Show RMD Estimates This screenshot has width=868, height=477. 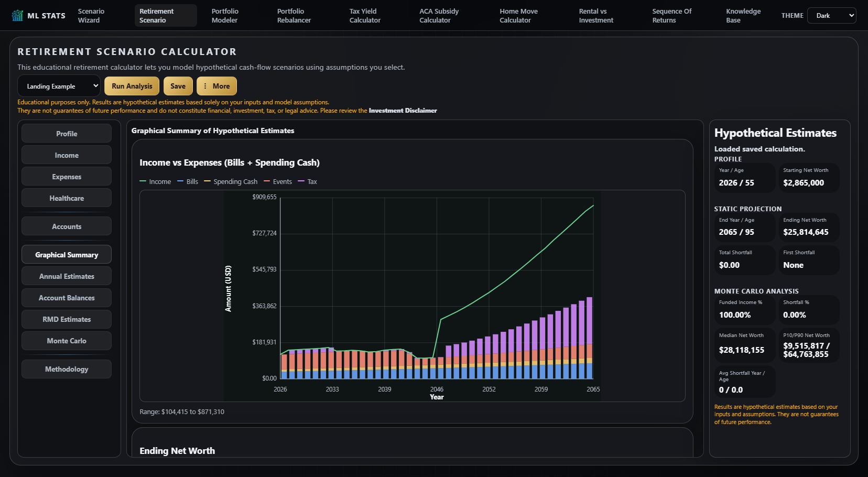[x=67, y=319]
